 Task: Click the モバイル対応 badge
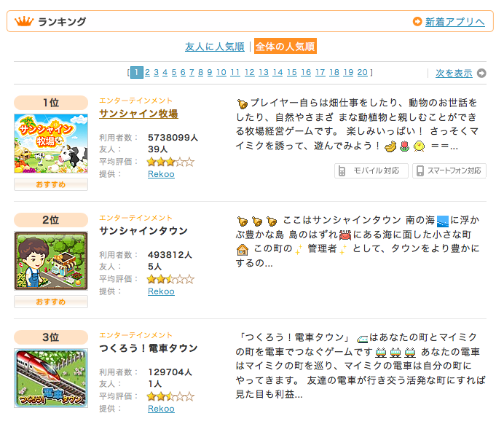click(x=371, y=170)
